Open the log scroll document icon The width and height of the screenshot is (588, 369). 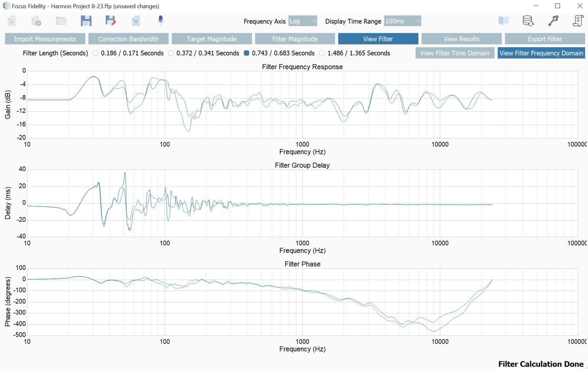(578, 21)
